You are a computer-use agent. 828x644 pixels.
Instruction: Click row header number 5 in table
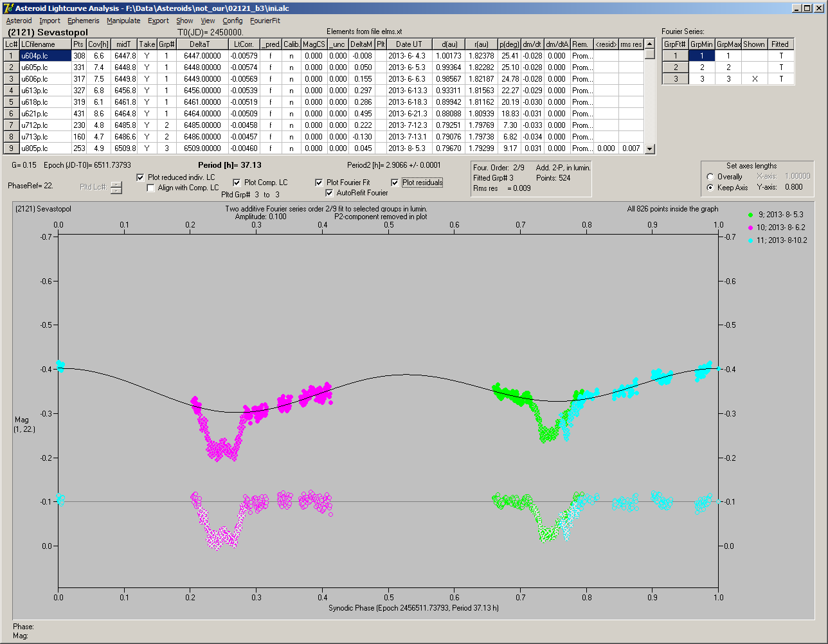11,102
